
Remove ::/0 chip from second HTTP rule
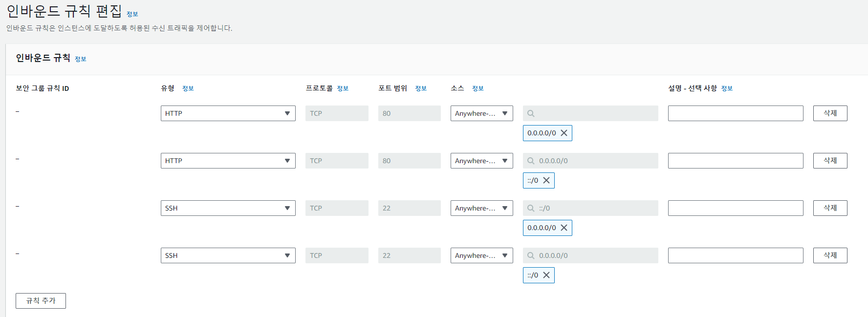(x=546, y=180)
